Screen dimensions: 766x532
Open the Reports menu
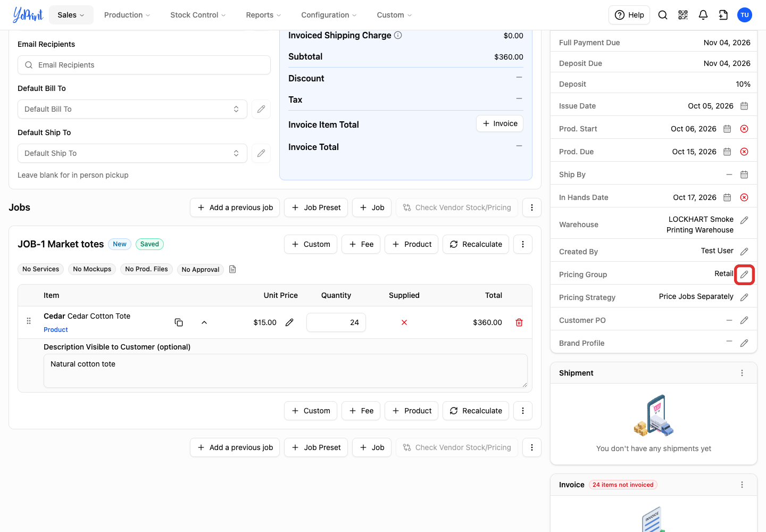point(263,15)
